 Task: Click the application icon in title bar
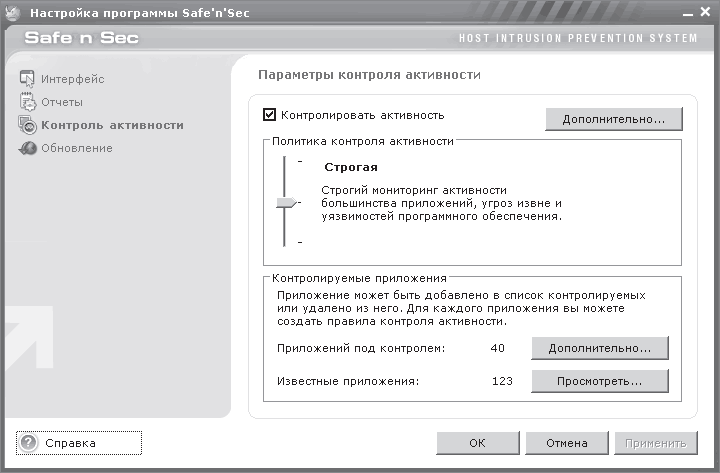12,13
